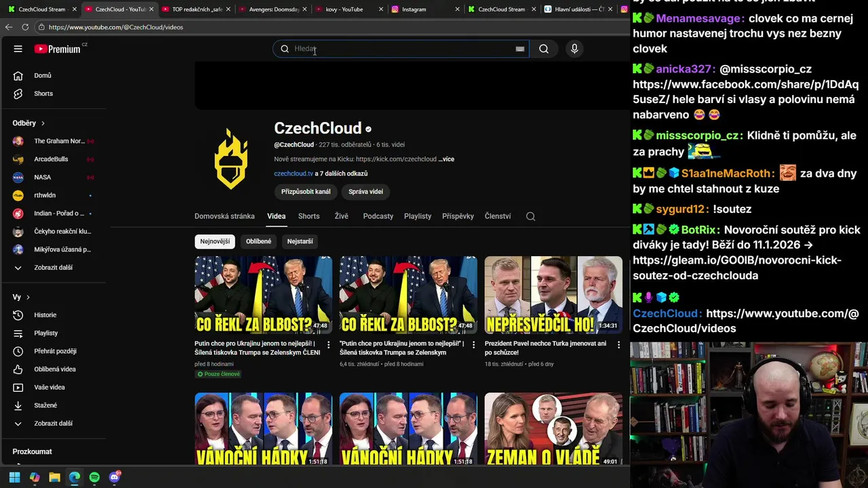The height and width of the screenshot is (488, 868).
Task: Click Správa videí button
Action: [x=366, y=192]
